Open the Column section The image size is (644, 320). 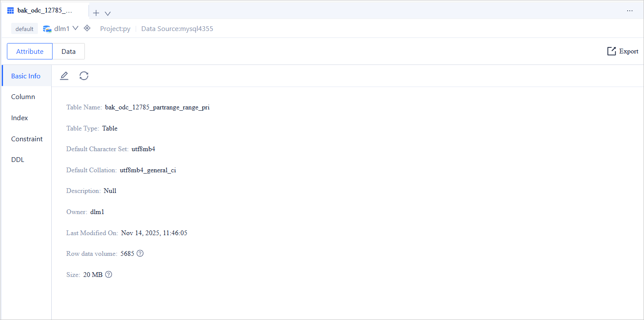pyautogui.click(x=23, y=97)
